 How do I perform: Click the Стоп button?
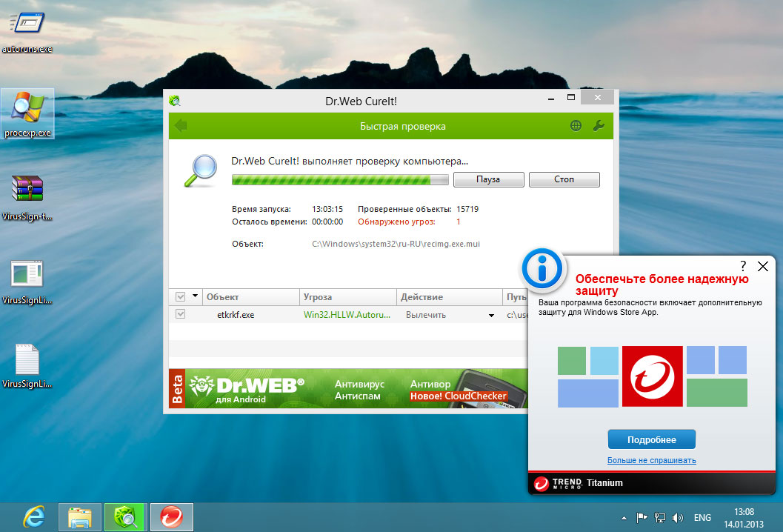[x=564, y=179]
